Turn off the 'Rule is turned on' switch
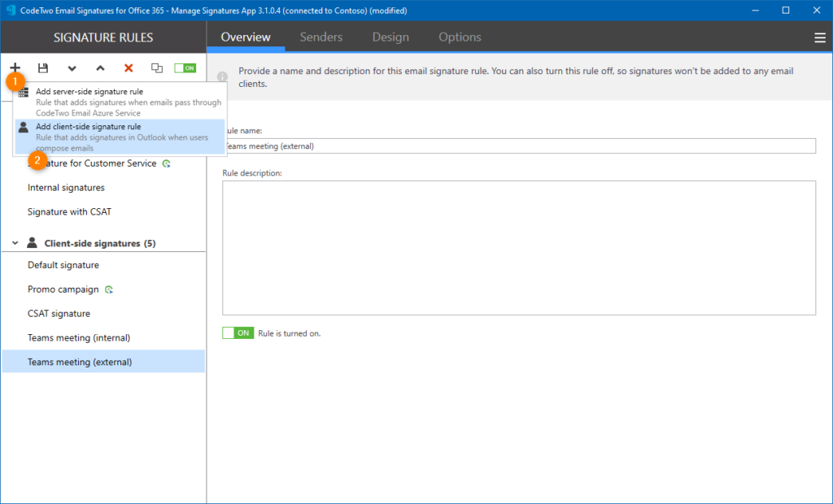This screenshot has width=833, height=504. click(x=238, y=333)
